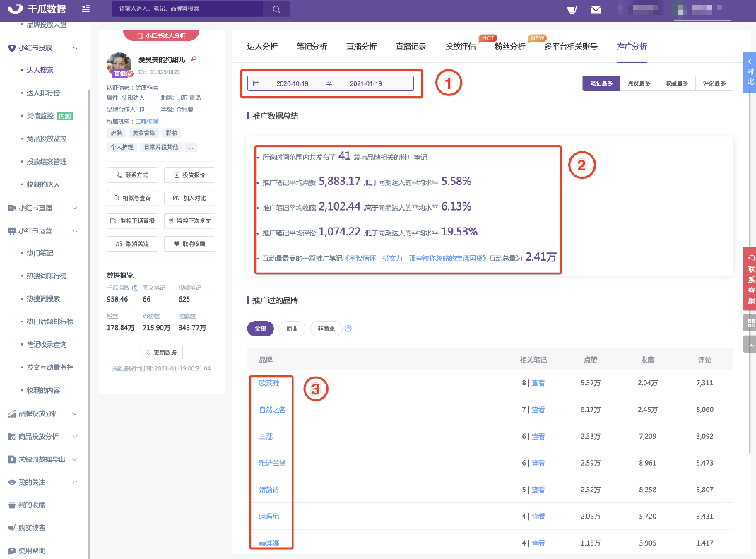Click the 更新数据 refresh button
Viewport: 756px width, 559px height.
click(161, 352)
